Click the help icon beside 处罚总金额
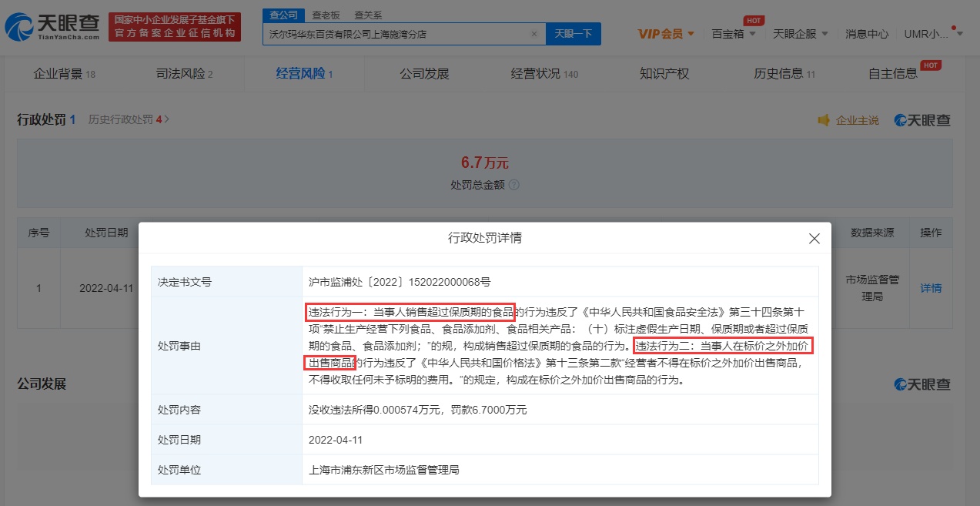 514,185
